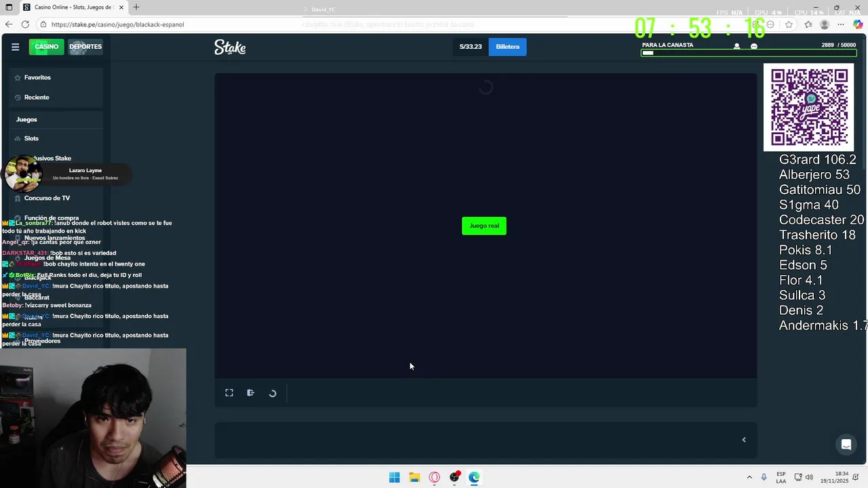Click donor entry Codecaster 20
This screenshot has height=488, width=868.
(821, 220)
